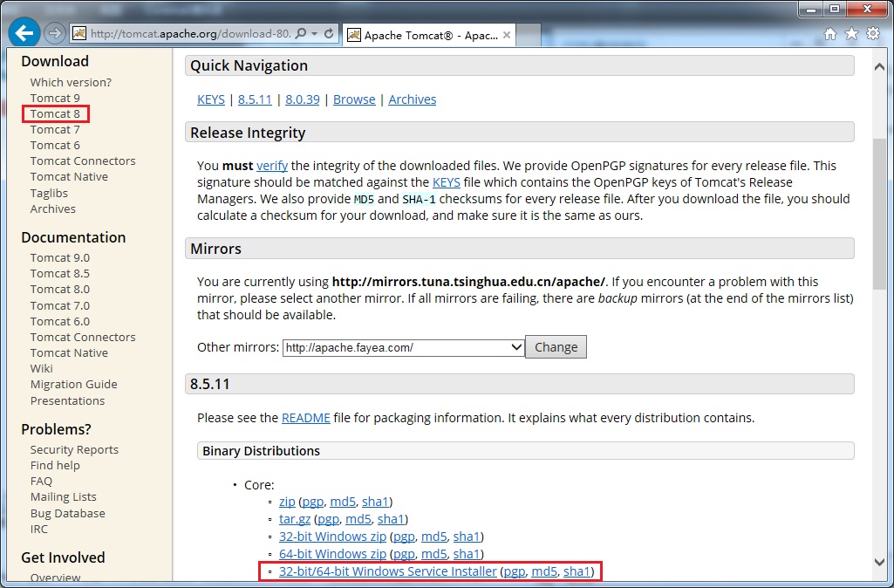Click the search magnifier in address bar
894x588 pixels.
[301, 34]
